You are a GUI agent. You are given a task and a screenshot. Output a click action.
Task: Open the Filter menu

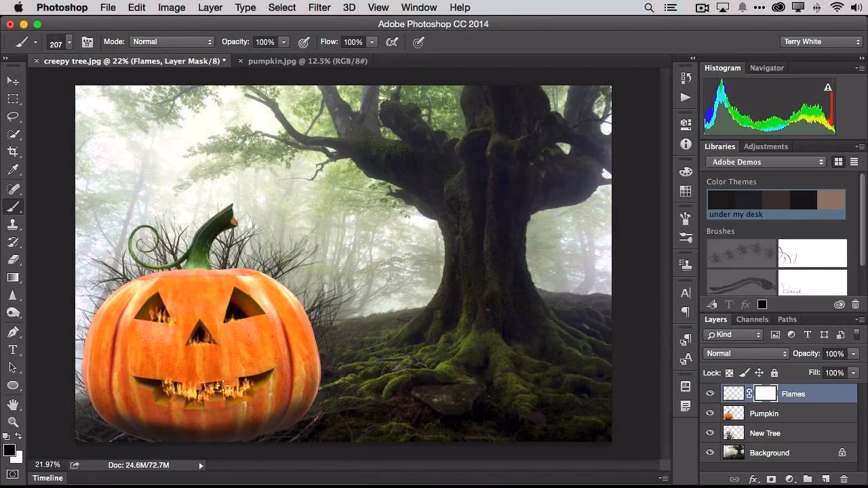319,7
